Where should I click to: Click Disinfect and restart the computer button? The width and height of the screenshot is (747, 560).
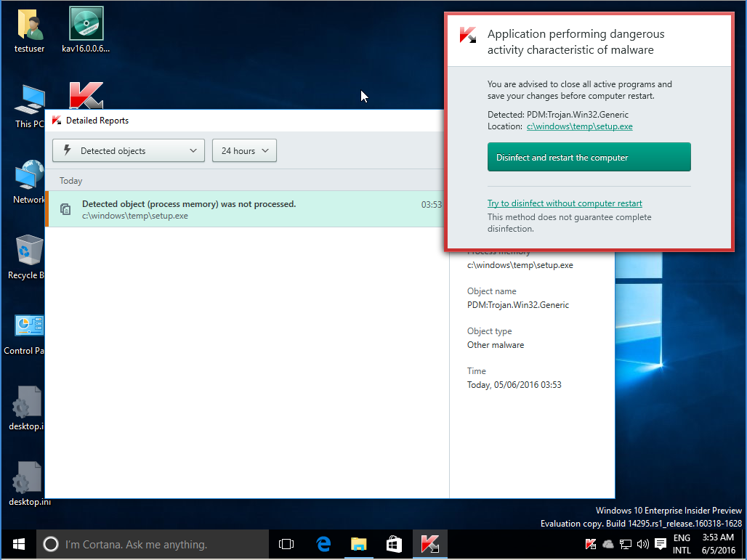(589, 158)
